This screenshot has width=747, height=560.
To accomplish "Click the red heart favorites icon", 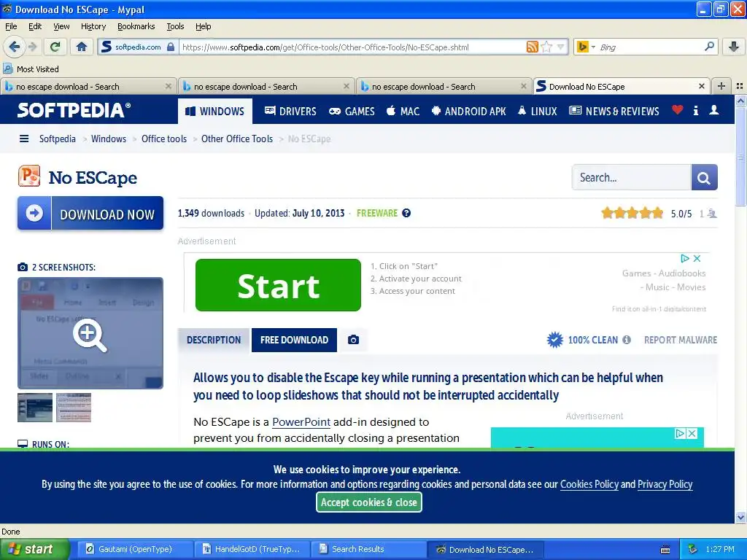I will pos(678,110).
